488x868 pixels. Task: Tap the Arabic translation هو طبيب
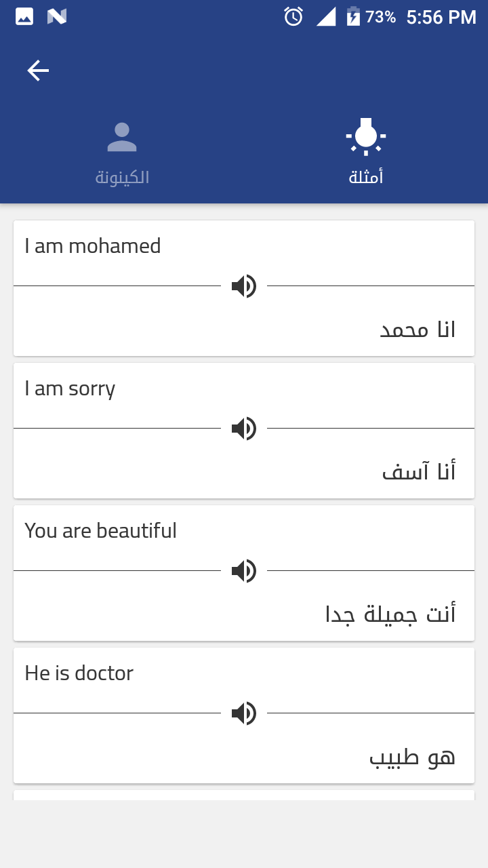(x=412, y=756)
